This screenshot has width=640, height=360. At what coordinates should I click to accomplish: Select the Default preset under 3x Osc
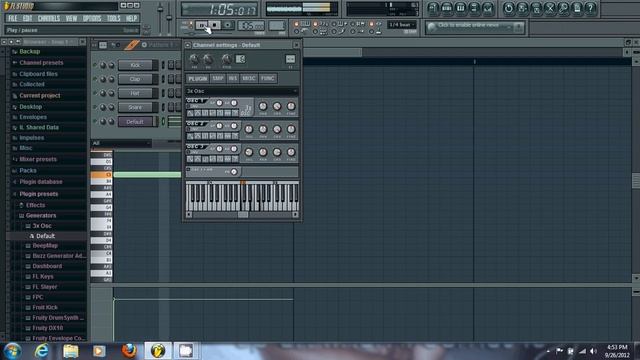point(45,236)
